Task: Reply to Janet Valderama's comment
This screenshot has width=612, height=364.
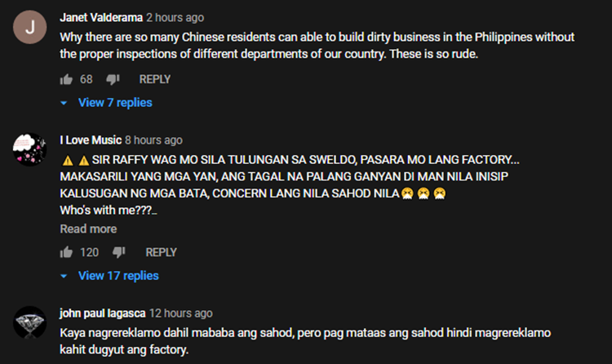Action: (154, 79)
